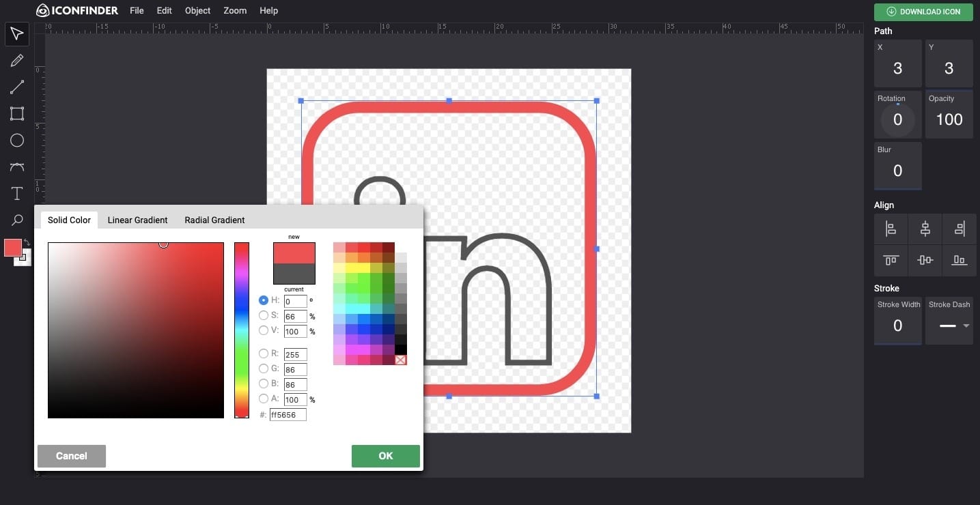Select the Pencil drawing tool
Screen dimensions: 980x505
point(17,61)
